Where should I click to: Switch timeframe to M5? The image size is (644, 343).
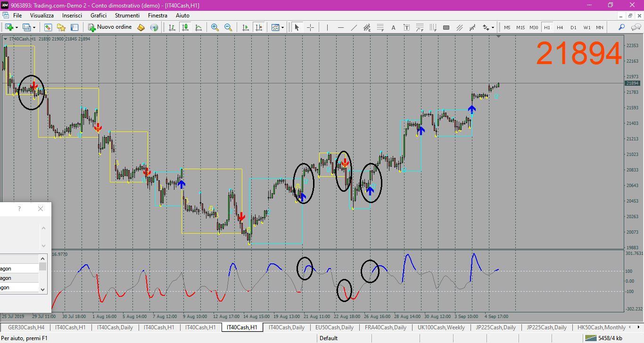(507, 27)
